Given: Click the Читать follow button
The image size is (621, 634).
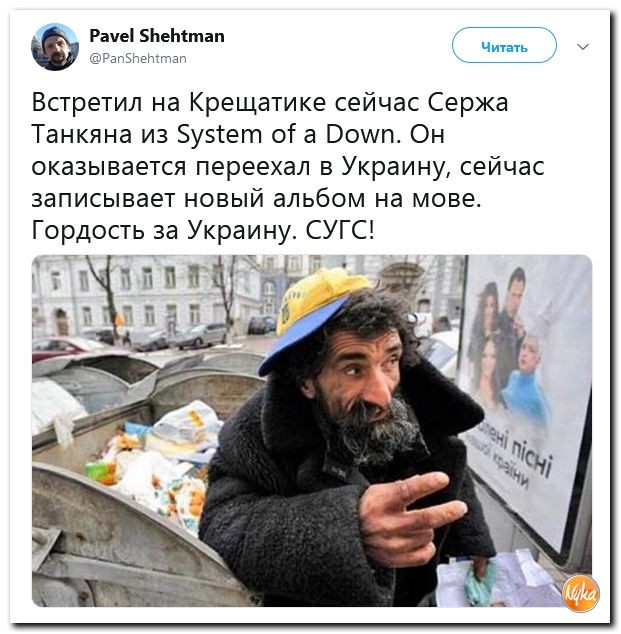Looking at the screenshot, I should tap(504, 45).
